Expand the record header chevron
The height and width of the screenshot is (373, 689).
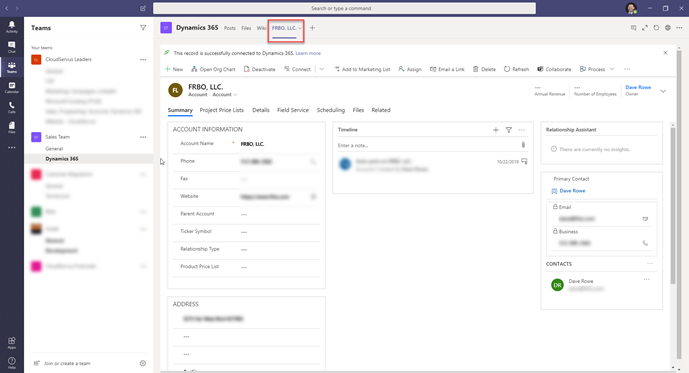tap(663, 91)
